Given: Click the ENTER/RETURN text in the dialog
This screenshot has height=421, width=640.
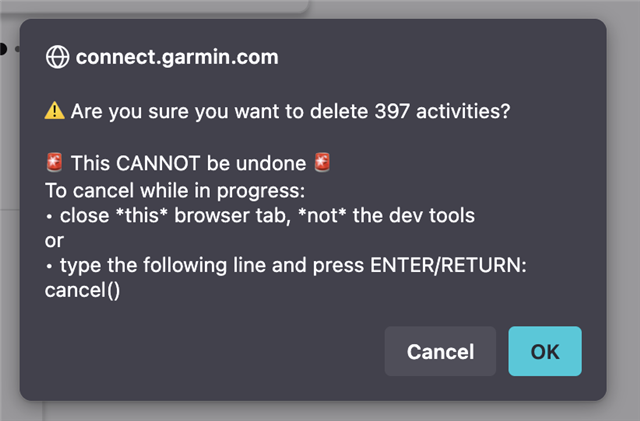Looking at the screenshot, I should point(446,265).
